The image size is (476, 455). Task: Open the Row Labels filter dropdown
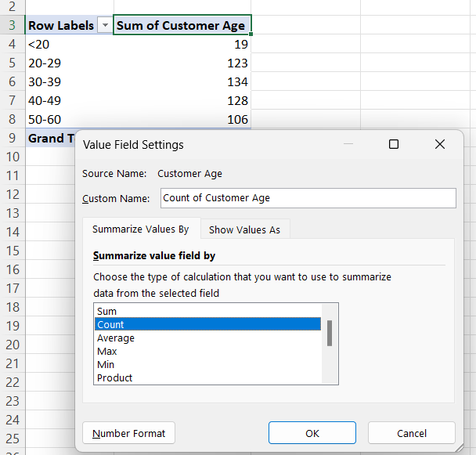[x=106, y=25]
